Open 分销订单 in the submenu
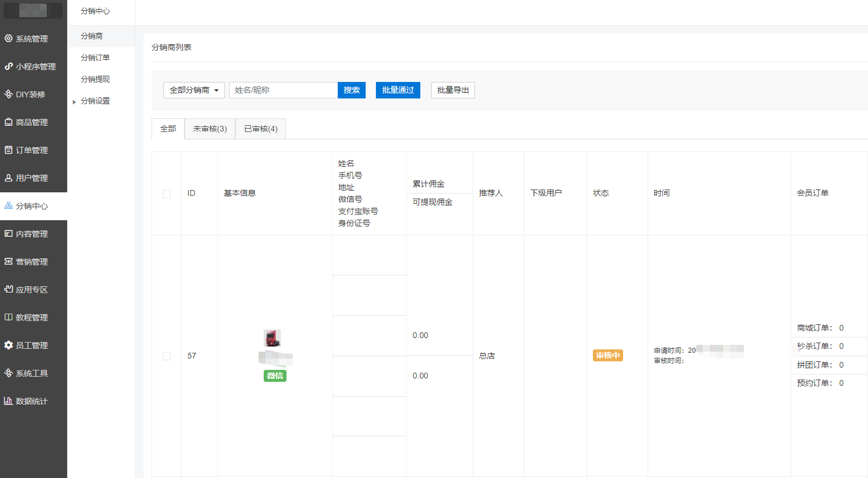 pyautogui.click(x=95, y=57)
